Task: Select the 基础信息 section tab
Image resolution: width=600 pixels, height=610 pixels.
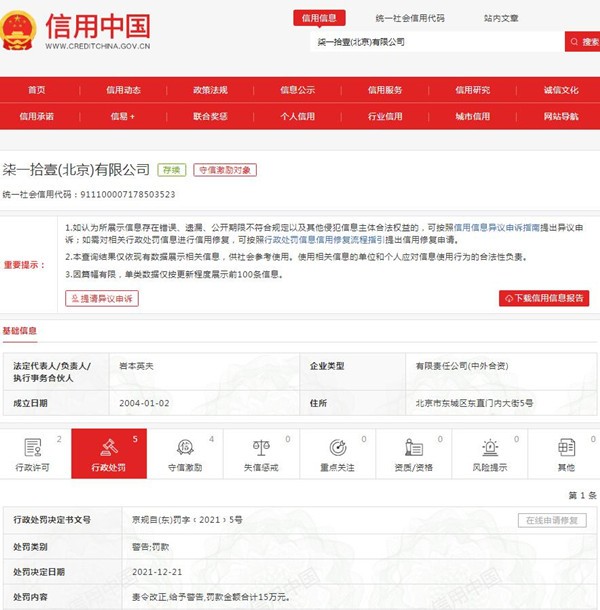Action: (20, 331)
